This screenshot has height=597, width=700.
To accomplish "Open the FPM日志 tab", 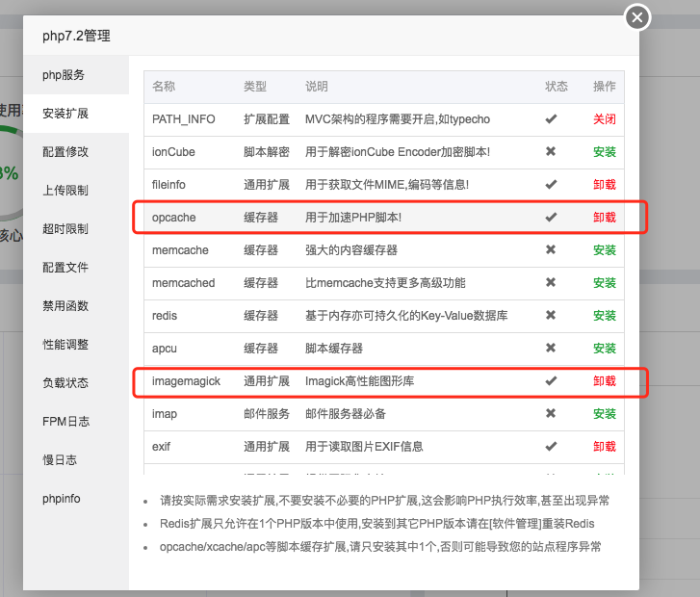I will pyautogui.click(x=76, y=421).
